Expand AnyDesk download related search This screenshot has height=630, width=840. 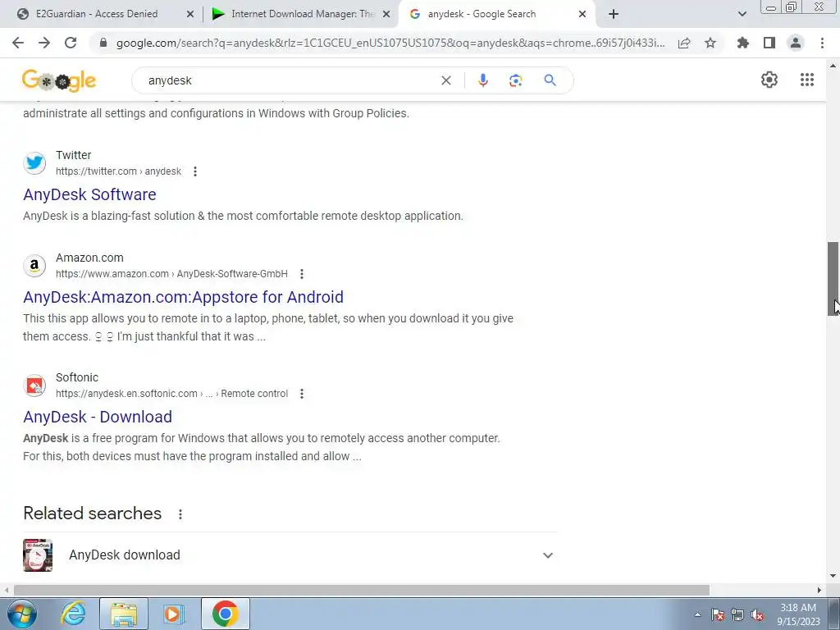point(547,555)
